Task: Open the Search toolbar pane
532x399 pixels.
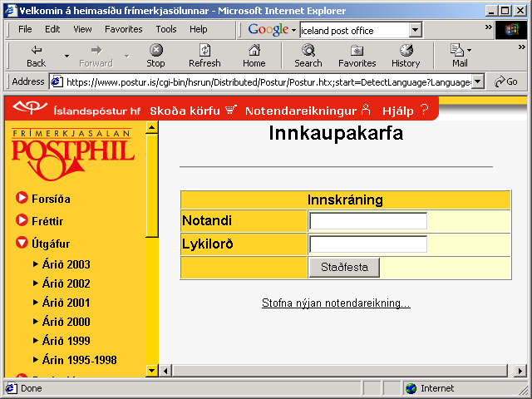Action: pos(308,56)
